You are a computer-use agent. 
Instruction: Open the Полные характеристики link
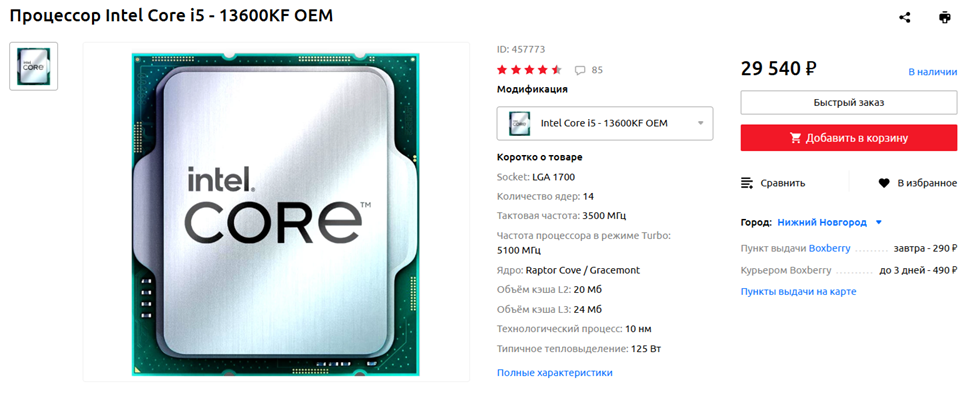coord(555,373)
